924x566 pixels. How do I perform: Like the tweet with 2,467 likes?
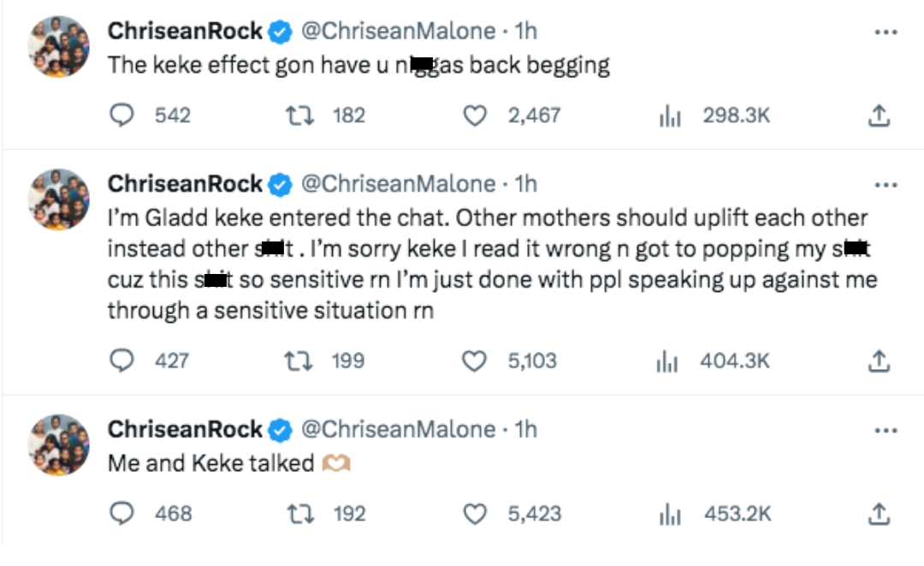click(x=475, y=116)
